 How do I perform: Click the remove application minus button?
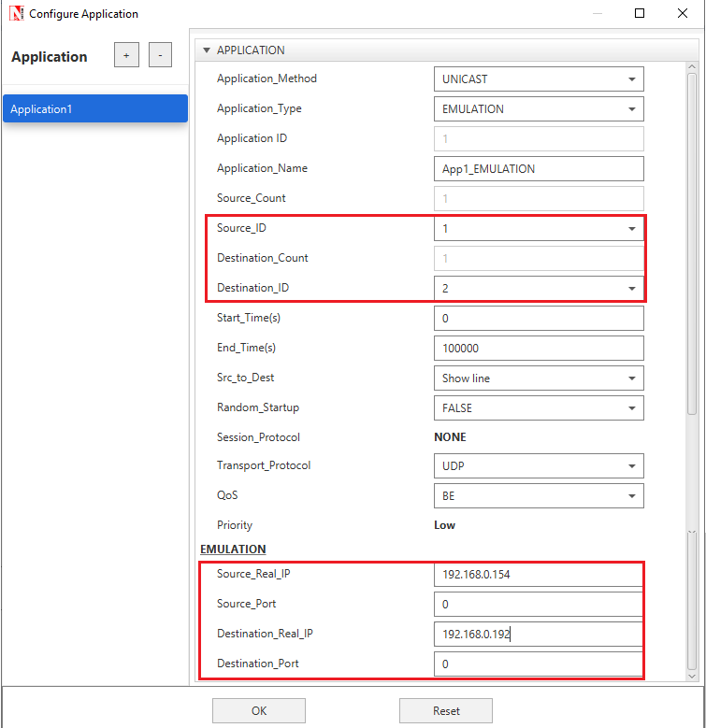click(160, 56)
